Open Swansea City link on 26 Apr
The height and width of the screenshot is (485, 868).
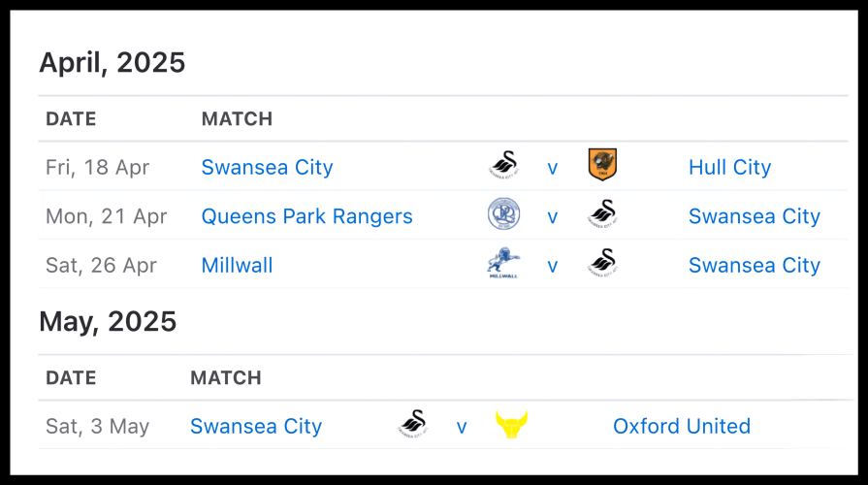pos(754,265)
